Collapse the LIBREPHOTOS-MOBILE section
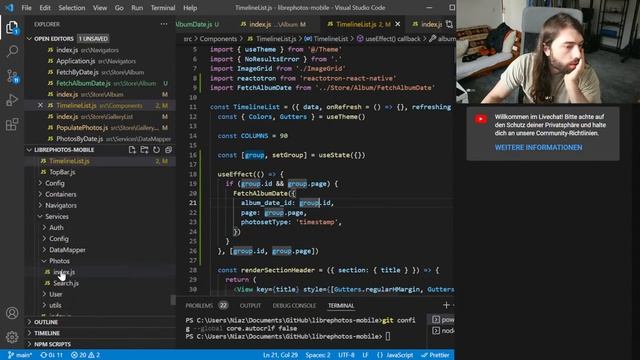640x360 pixels. [29, 150]
